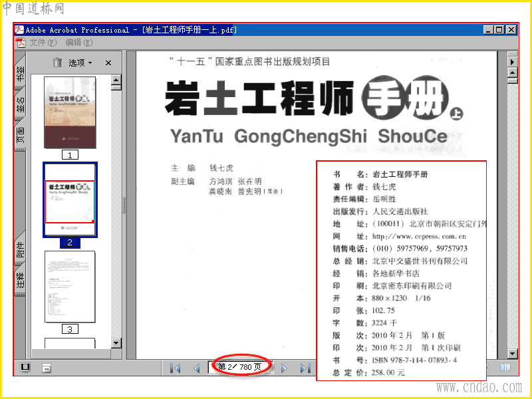The width and height of the screenshot is (532, 399).
Task: Click the small window icon beside the monitor icon
Action: [47, 368]
